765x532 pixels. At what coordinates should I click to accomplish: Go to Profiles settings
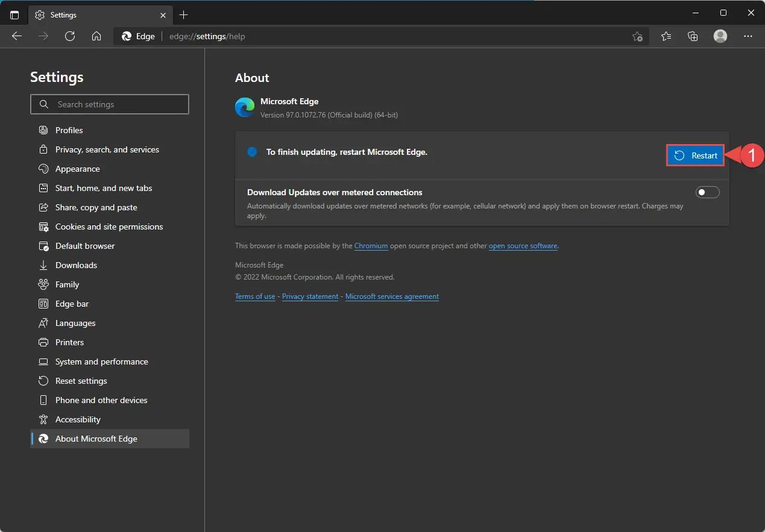point(110,130)
